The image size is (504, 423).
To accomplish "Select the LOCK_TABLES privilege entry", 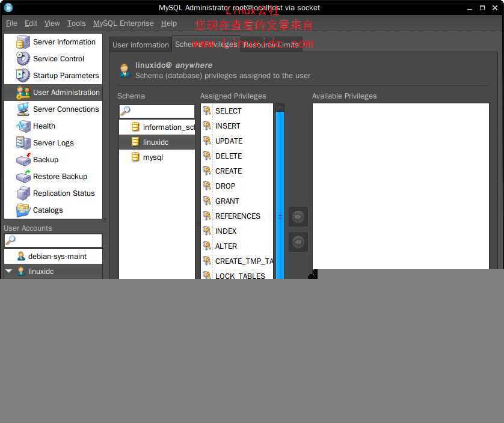I will coord(237,275).
